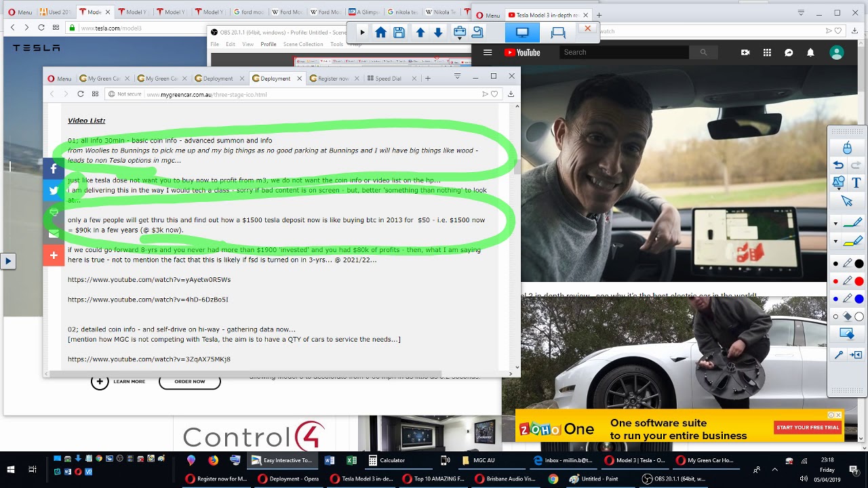Choose the thin black pen

(x=835, y=264)
